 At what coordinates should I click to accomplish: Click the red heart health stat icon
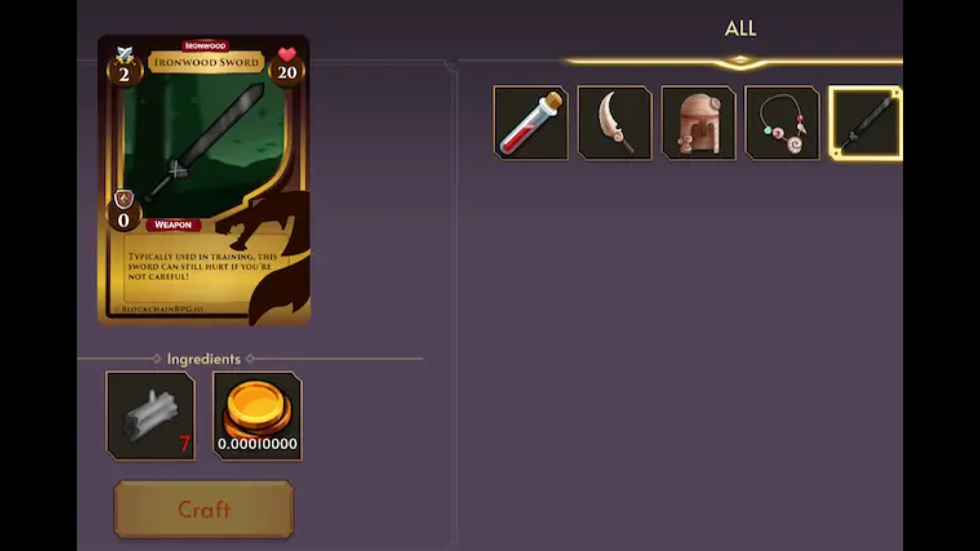[287, 54]
